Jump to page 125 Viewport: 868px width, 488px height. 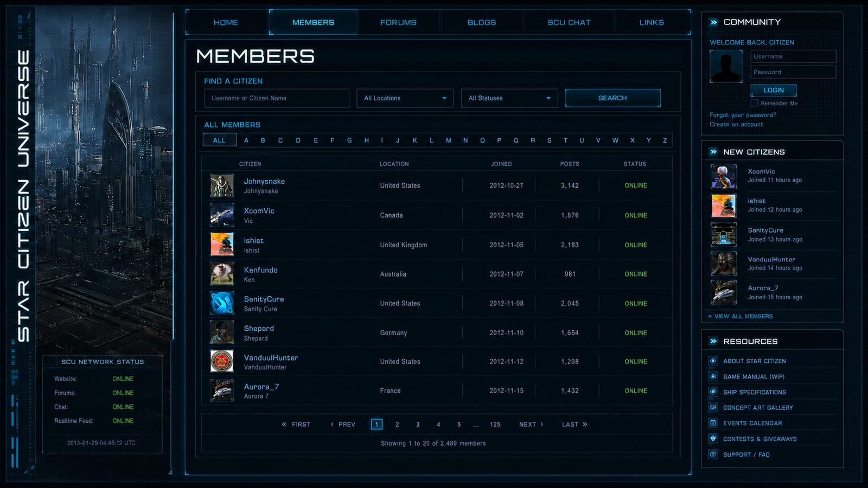pyautogui.click(x=495, y=425)
